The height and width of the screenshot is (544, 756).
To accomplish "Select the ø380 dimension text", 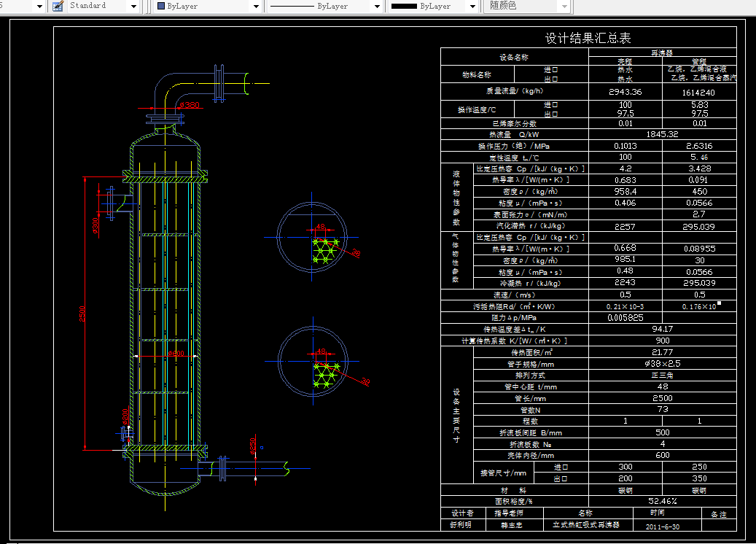I will coord(190,105).
